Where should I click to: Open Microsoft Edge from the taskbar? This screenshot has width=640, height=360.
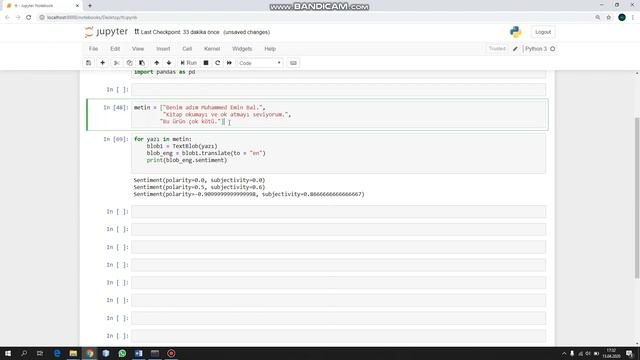point(57,353)
